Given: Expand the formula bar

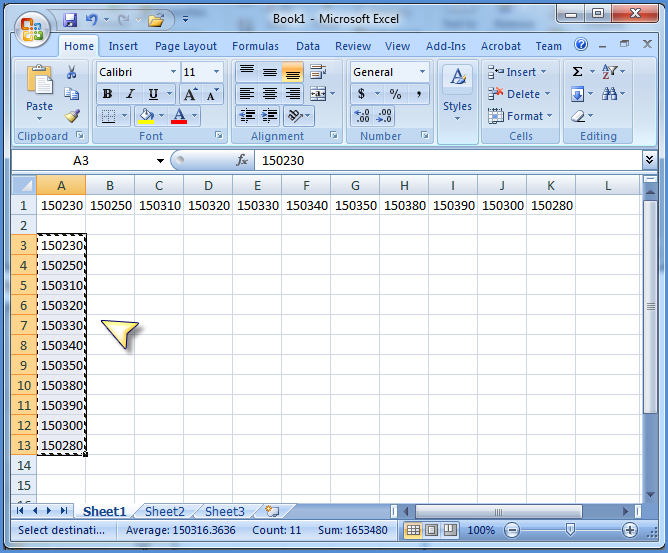Looking at the screenshot, I should click(x=649, y=160).
